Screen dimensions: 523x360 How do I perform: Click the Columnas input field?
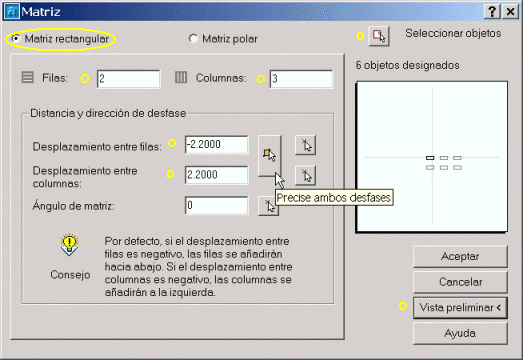click(x=301, y=79)
